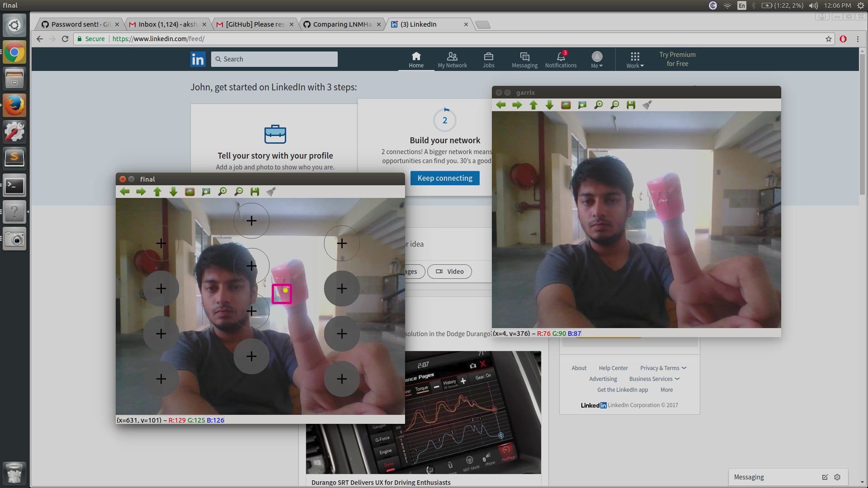Open Help Center footer link

click(x=613, y=368)
